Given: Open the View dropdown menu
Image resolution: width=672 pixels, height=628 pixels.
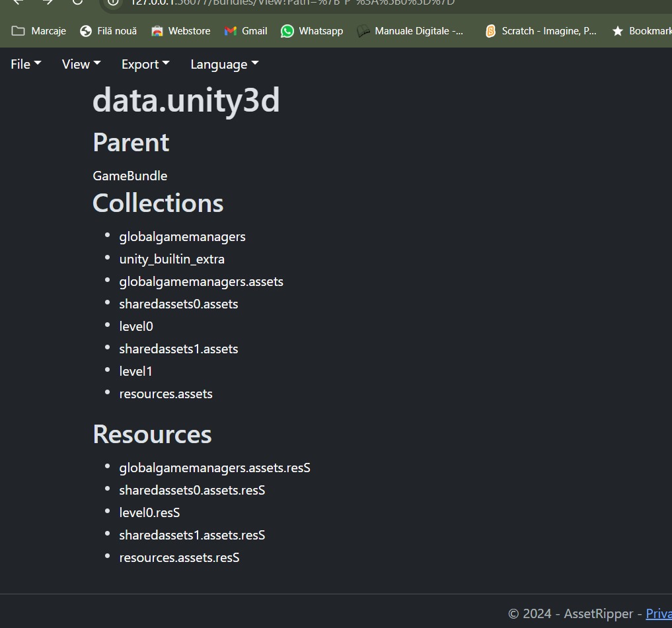Looking at the screenshot, I should coord(81,64).
